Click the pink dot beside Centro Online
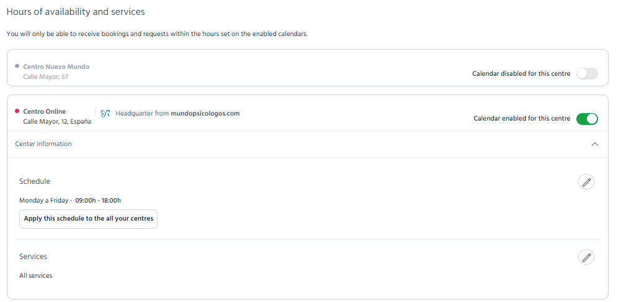644x302 pixels. click(x=17, y=111)
